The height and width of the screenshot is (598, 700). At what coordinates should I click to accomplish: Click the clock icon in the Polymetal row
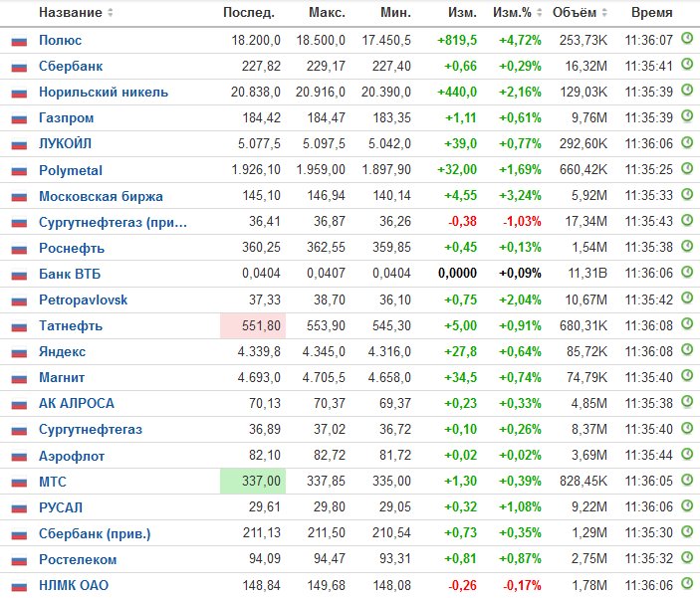tap(687, 168)
